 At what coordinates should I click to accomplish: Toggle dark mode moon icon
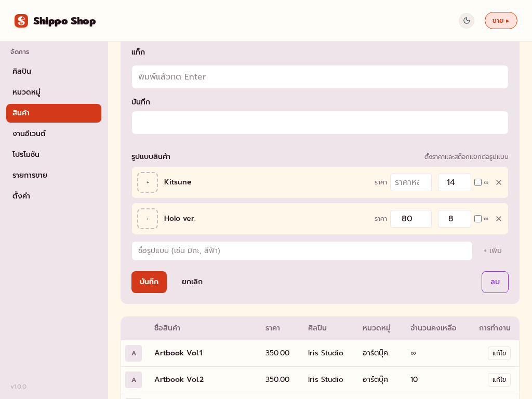[467, 21]
